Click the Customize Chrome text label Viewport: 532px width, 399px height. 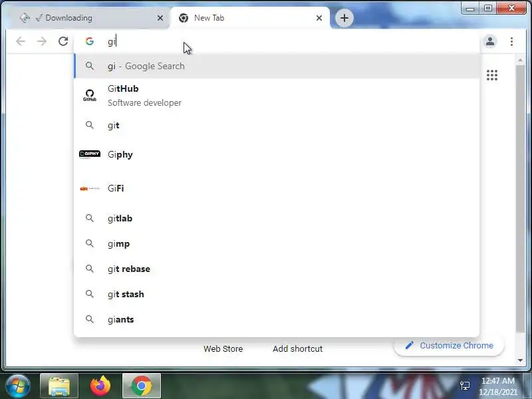[456, 345]
